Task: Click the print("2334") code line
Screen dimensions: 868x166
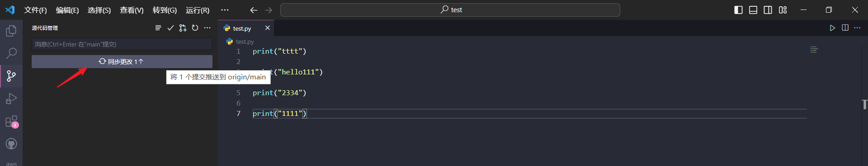Action: (279, 93)
